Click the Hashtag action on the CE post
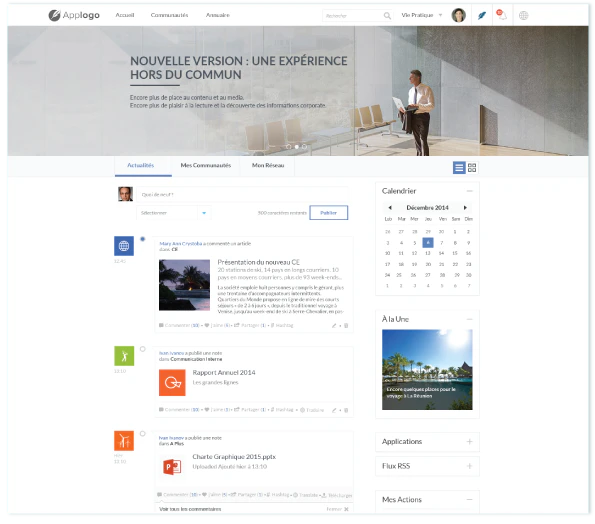 pos(282,325)
